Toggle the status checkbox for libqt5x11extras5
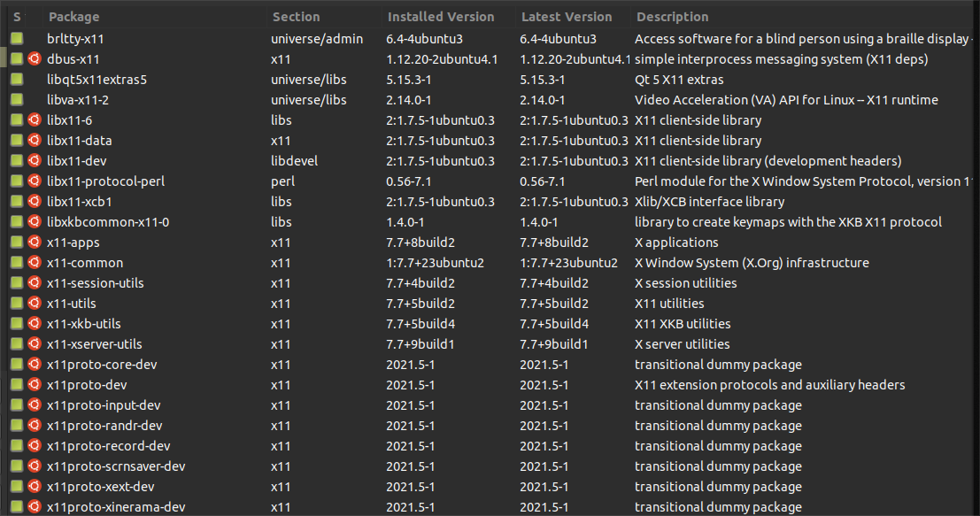The image size is (980, 516). (17, 80)
